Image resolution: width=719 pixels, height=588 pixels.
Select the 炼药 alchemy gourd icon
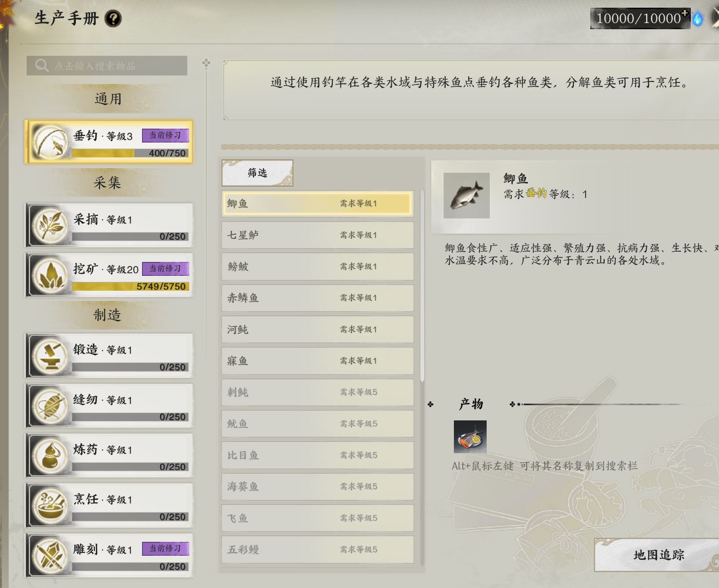click(x=50, y=455)
